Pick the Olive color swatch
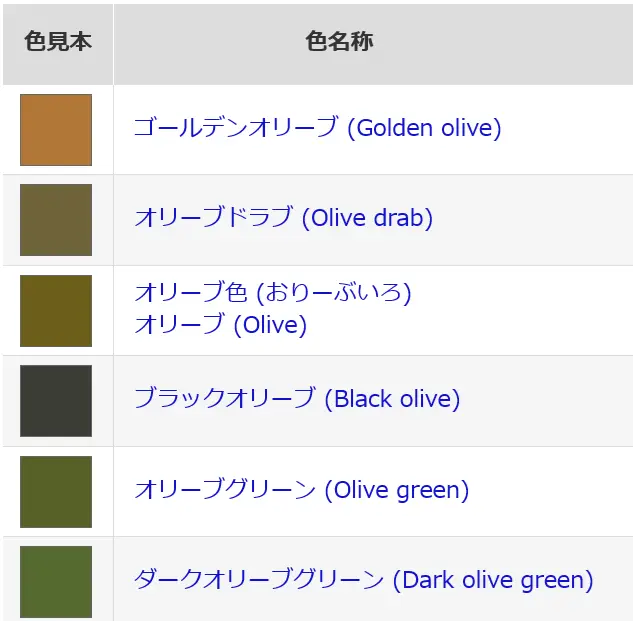This screenshot has width=633, height=621. click(56, 311)
